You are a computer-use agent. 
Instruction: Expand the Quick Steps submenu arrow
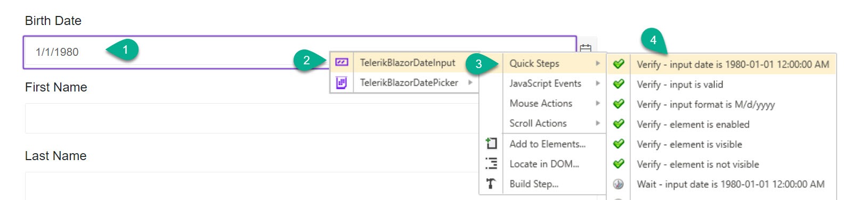point(598,63)
